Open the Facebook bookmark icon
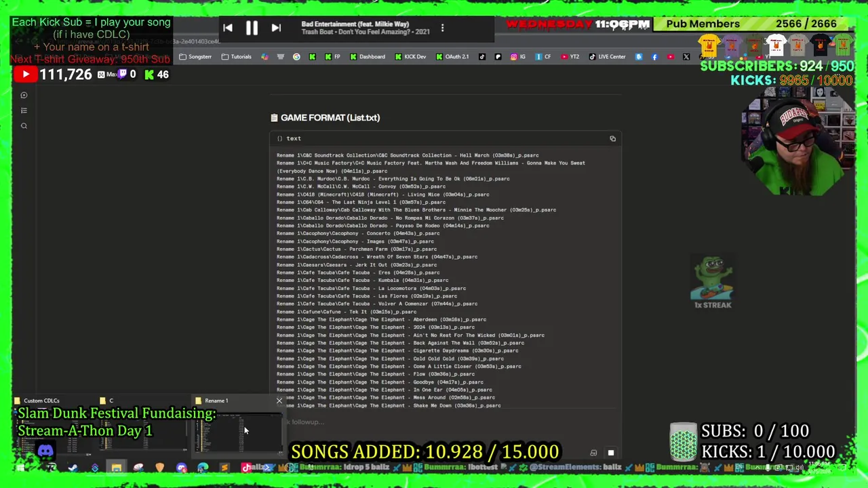Image resolution: width=868 pixels, height=488 pixels. click(x=654, y=57)
